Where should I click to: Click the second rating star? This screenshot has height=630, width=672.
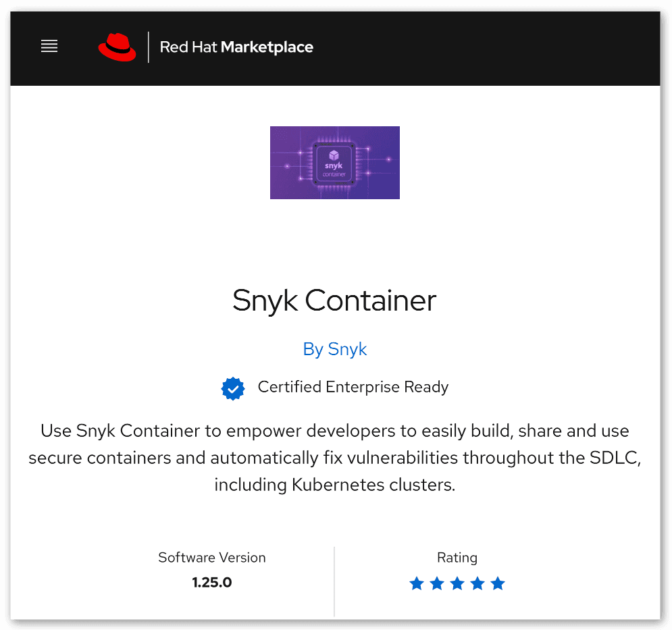pyautogui.click(x=437, y=583)
